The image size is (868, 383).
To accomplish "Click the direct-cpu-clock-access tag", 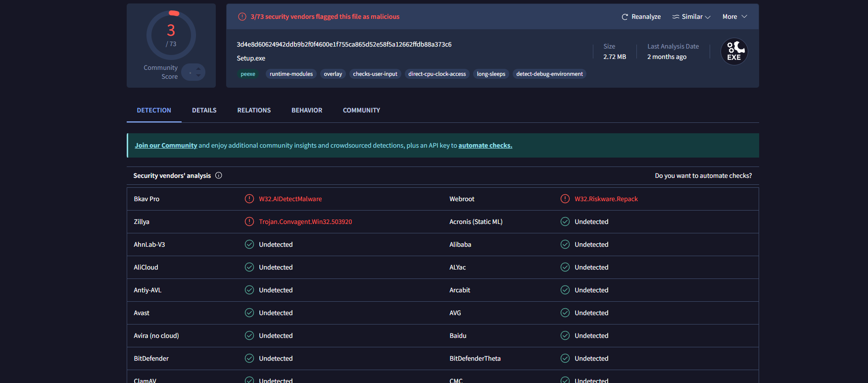I will [x=437, y=74].
